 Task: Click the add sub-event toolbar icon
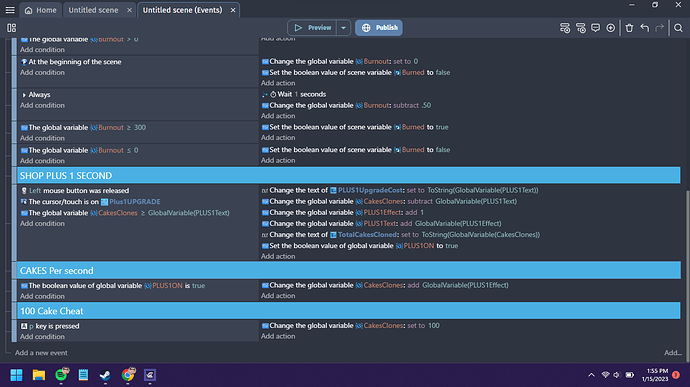click(580, 28)
